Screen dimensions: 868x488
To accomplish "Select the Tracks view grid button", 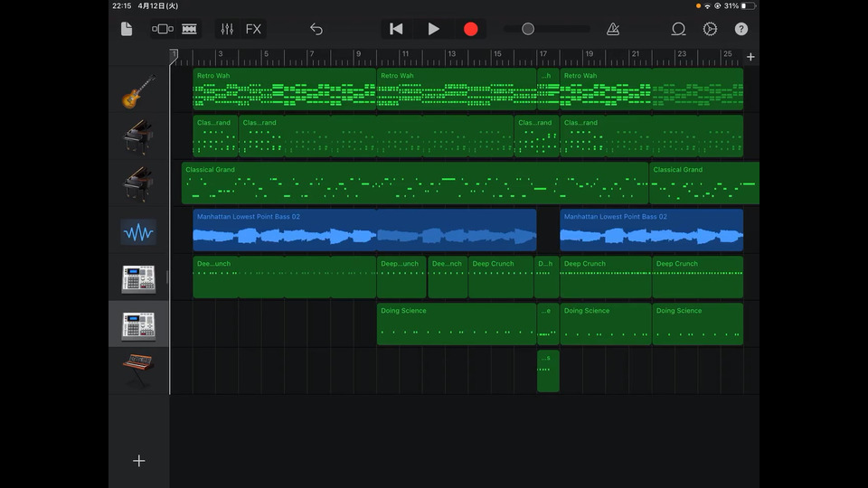I will click(189, 29).
